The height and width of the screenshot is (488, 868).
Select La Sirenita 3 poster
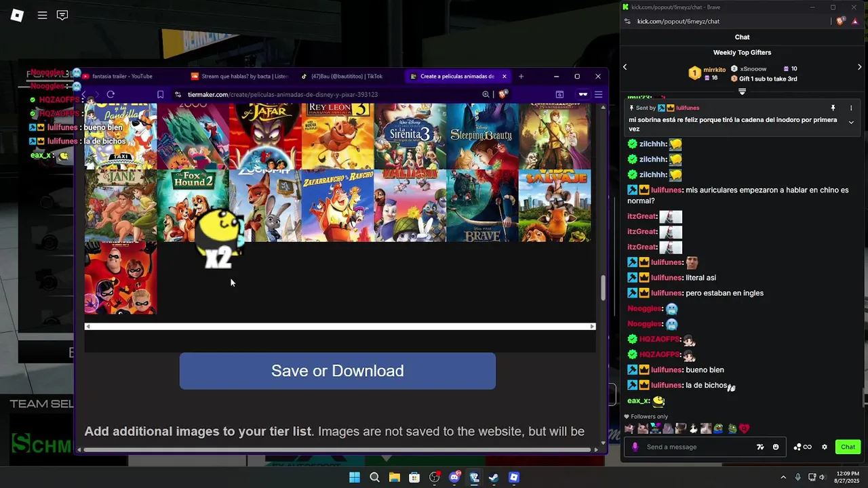click(410, 136)
